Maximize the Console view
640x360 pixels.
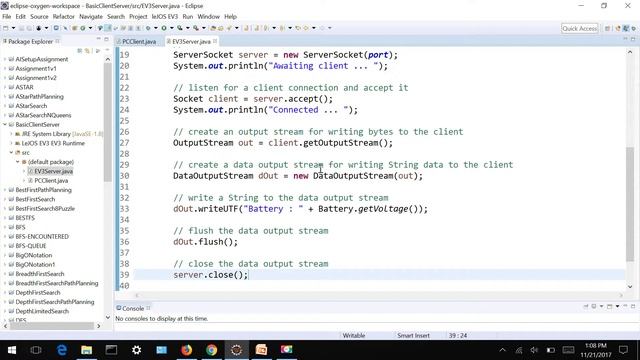[x=633, y=306]
